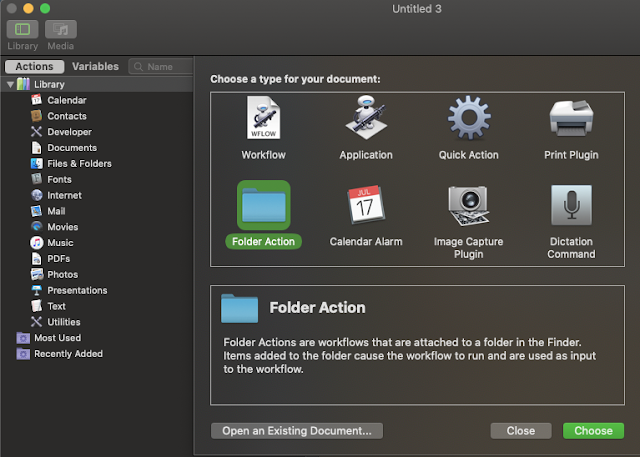Pick the Print Plugin printer icon
Viewport: 640px width, 457px height.
(x=571, y=118)
